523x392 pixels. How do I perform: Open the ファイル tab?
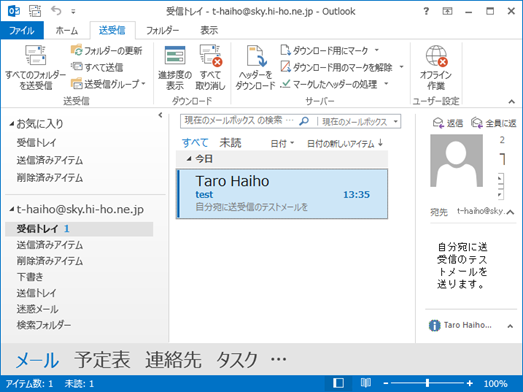coord(22,30)
